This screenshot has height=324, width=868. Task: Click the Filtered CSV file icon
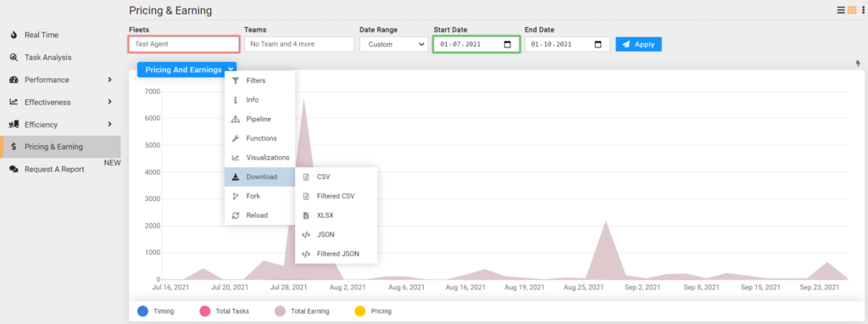click(305, 196)
